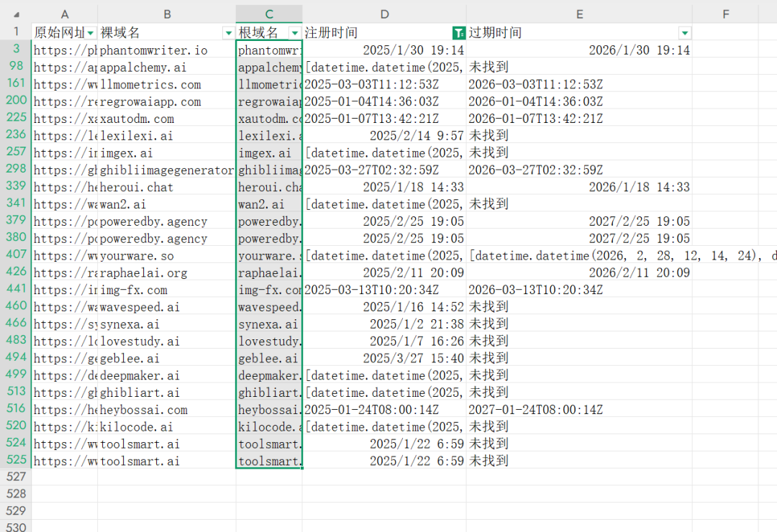The height and width of the screenshot is (532, 777).
Task: Select cell heroui.chat in column B
Action: coord(167,187)
